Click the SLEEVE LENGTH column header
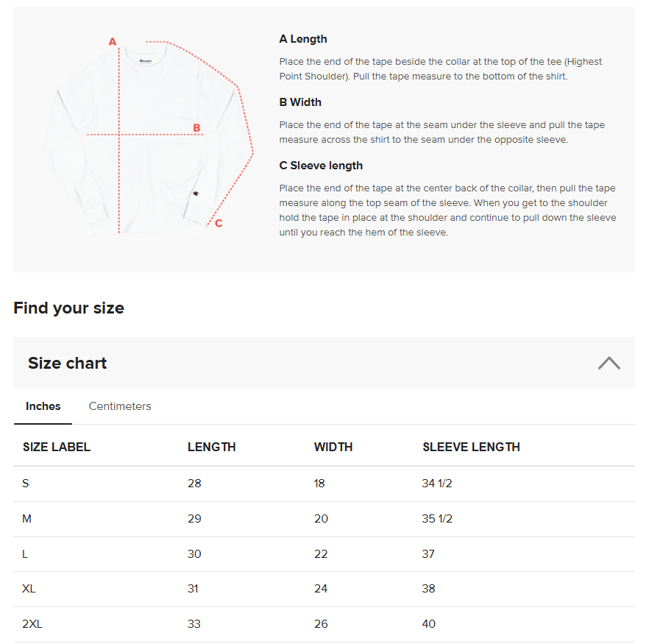 coord(471,447)
